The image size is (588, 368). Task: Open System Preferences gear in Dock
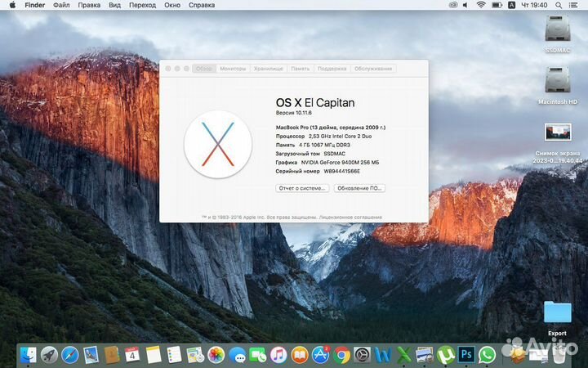point(363,354)
